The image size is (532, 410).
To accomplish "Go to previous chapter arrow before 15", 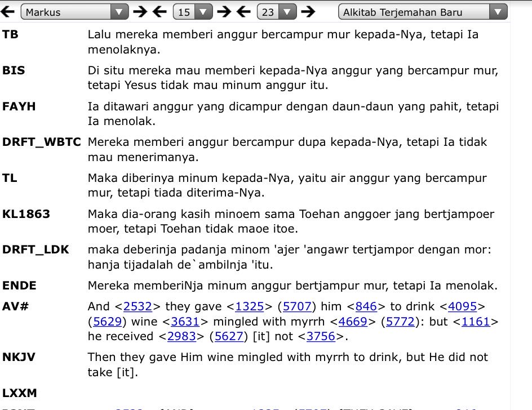I will point(159,12).
